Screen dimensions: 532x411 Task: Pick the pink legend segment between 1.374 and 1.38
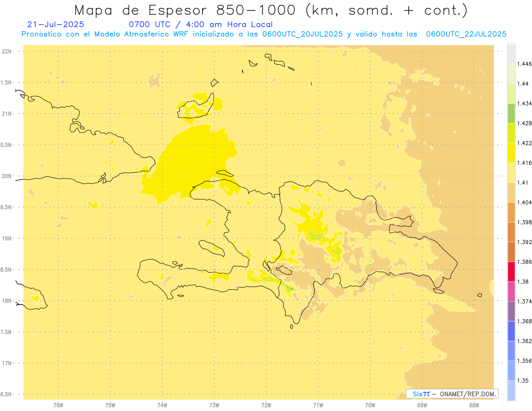pyautogui.click(x=511, y=291)
